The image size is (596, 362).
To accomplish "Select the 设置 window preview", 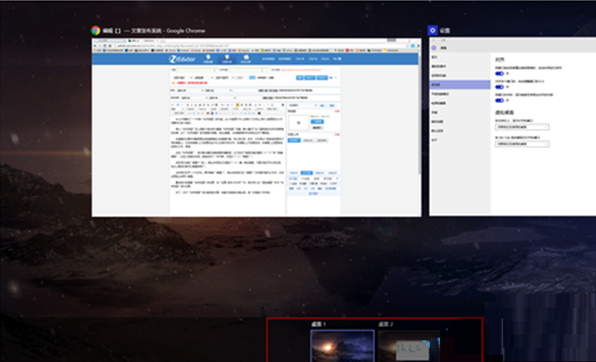I will [512, 127].
